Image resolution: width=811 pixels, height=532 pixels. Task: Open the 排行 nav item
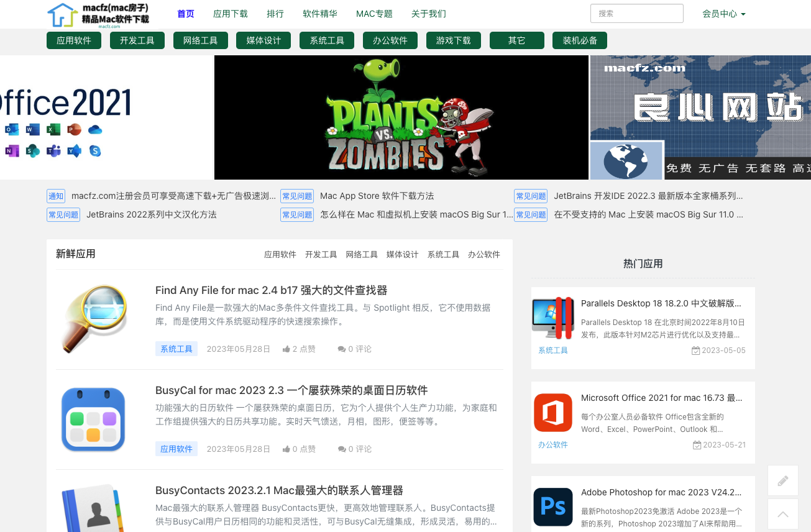pyautogui.click(x=275, y=14)
